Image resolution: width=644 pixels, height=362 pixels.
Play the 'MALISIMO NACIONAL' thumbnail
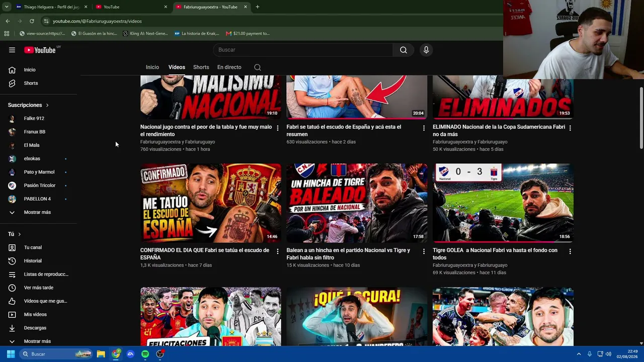211,98
